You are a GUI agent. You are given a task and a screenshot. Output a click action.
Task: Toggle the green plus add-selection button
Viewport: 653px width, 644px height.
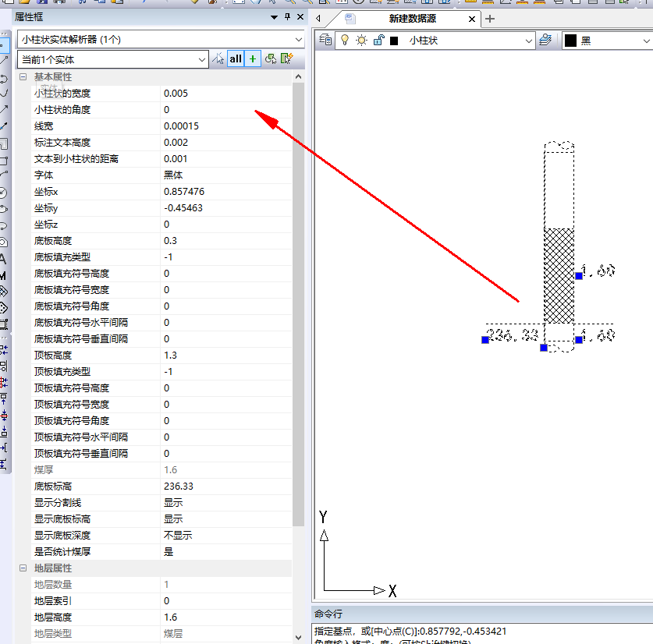(253, 58)
